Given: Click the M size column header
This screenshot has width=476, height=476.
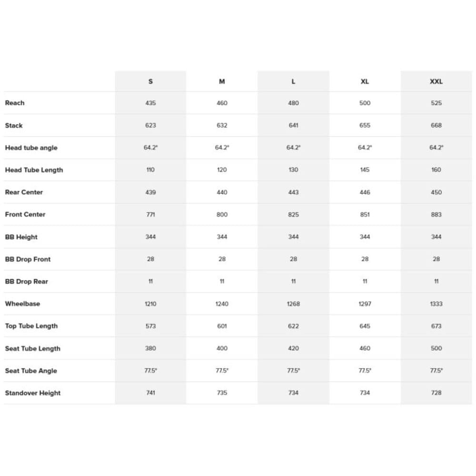Looking at the screenshot, I should coord(222,81).
